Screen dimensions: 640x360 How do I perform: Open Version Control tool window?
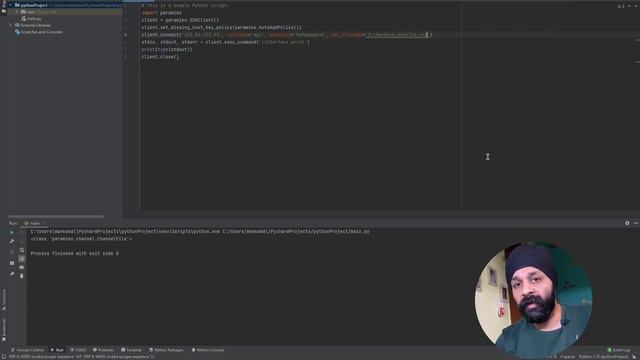coord(27,350)
